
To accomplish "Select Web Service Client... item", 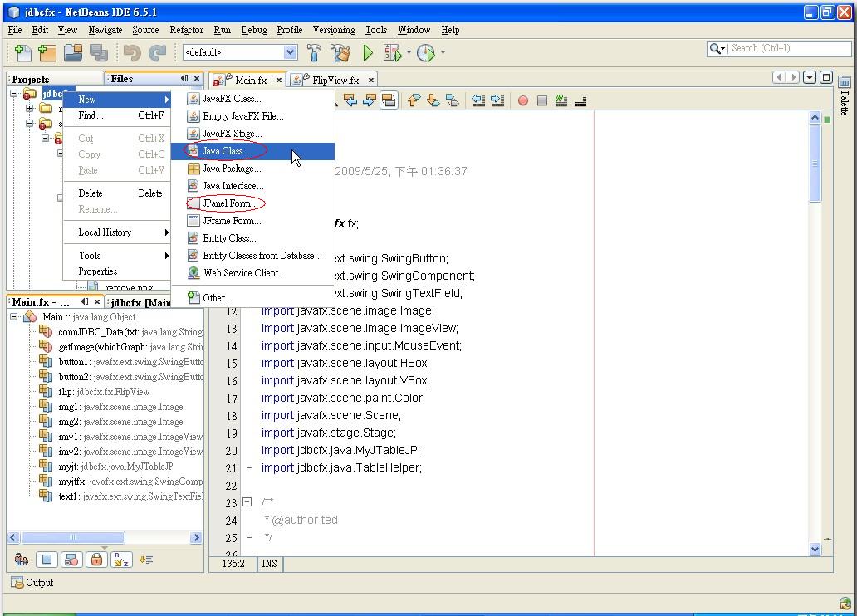I will (x=252, y=273).
